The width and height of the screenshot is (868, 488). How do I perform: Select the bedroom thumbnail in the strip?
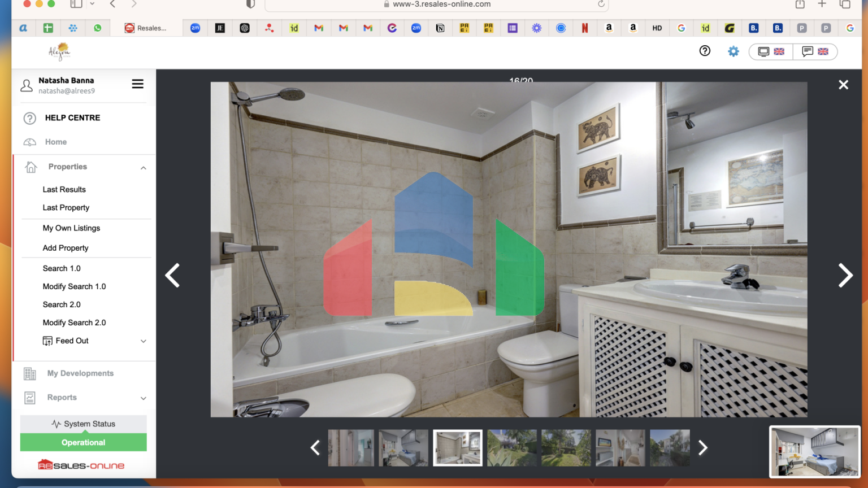coord(403,448)
